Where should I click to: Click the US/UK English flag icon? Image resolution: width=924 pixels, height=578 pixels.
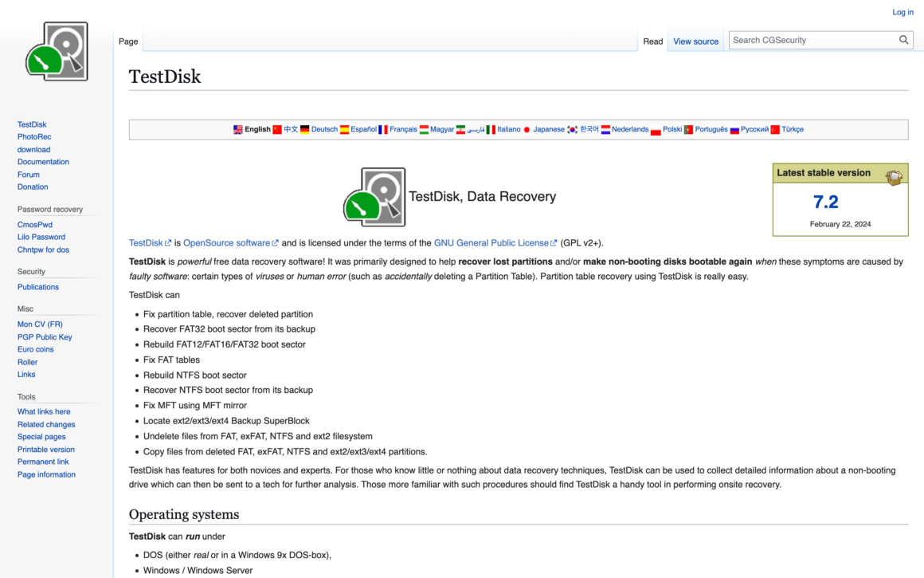[x=237, y=130]
